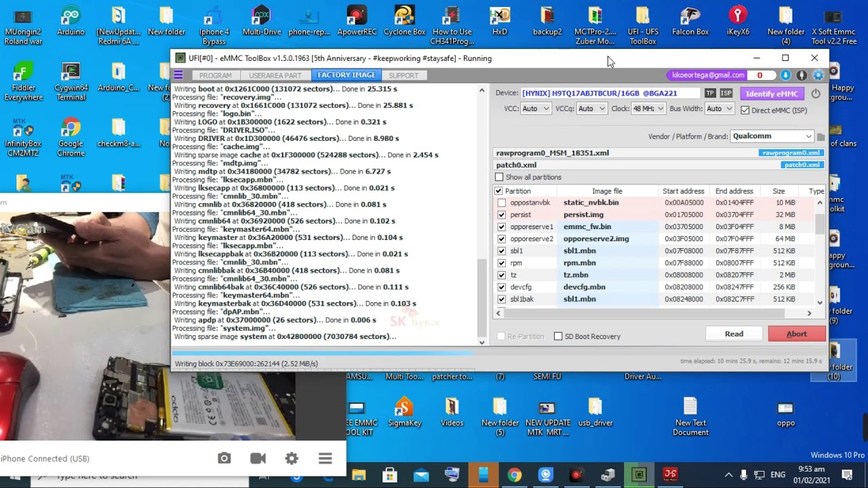Open the action center notification icon
The image size is (868, 488).
(847, 474)
